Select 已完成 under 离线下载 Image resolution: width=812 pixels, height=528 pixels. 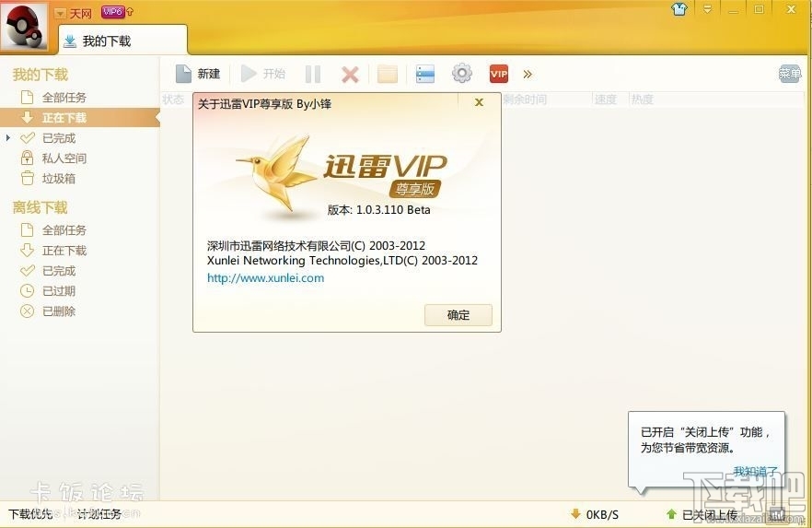(x=59, y=271)
